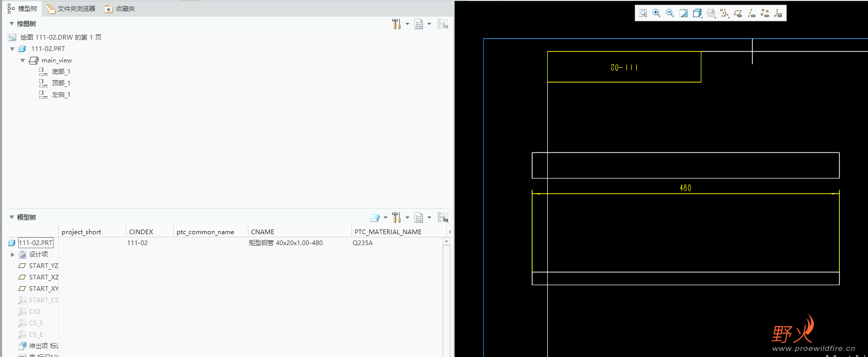
Task: Select the START_XZ datum plane
Action: 39,277
